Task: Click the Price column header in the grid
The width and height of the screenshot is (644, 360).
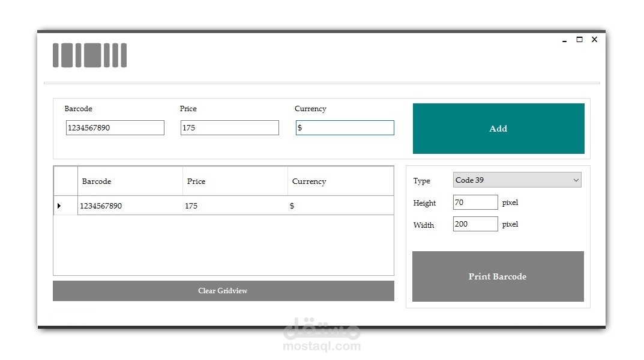Action: tap(234, 181)
